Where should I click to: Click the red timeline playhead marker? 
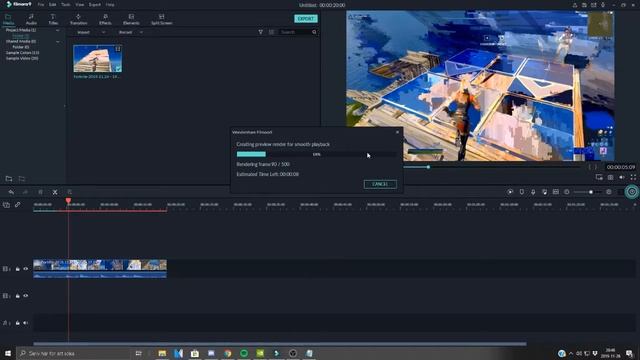[x=68, y=200]
